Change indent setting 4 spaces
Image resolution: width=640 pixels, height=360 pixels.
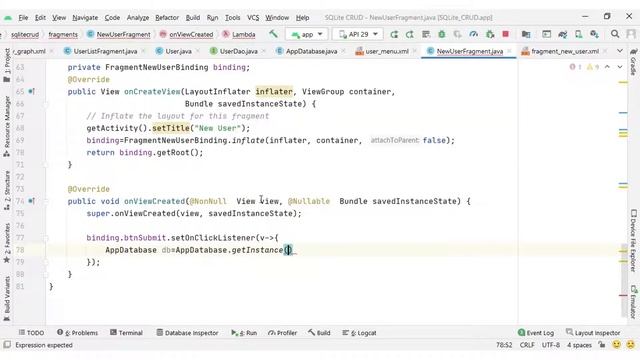pos(579,345)
